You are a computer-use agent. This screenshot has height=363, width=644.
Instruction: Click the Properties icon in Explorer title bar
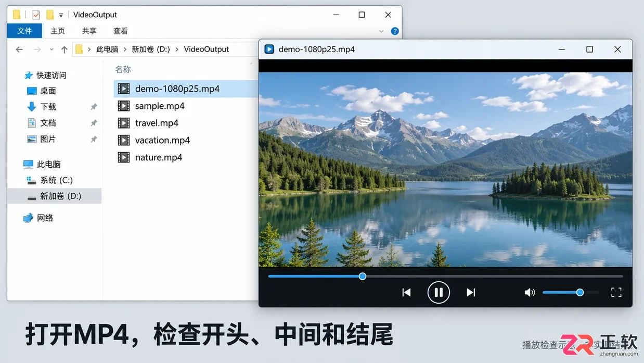click(x=36, y=15)
